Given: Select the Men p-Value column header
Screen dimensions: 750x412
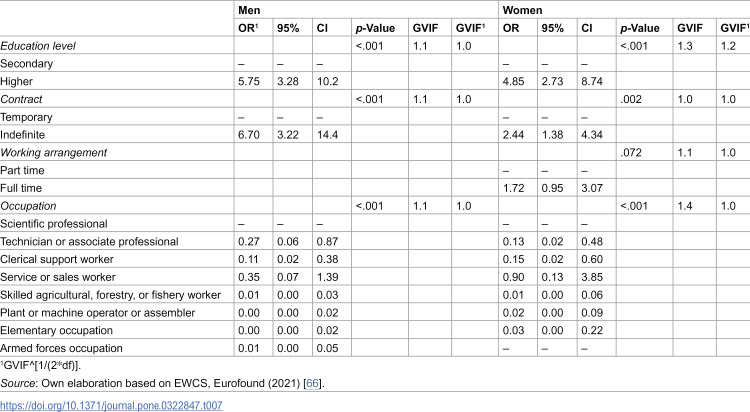Looking at the screenshot, I should tap(375, 28).
